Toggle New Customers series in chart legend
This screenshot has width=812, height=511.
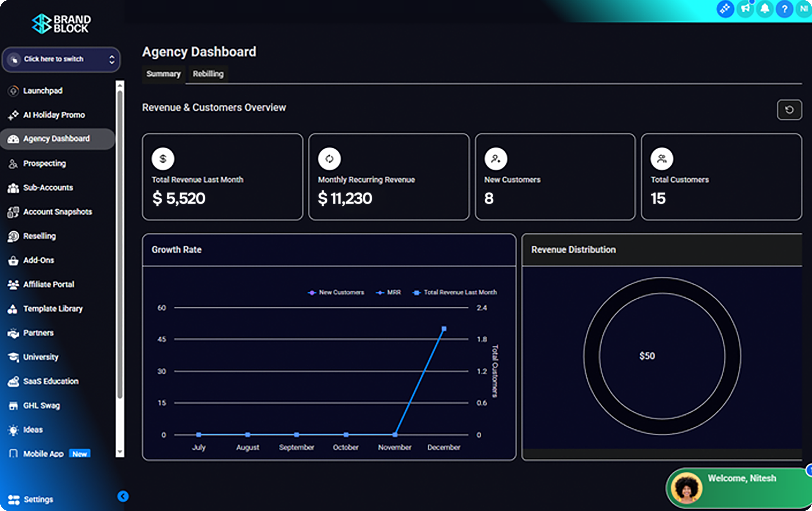pos(336,292)
